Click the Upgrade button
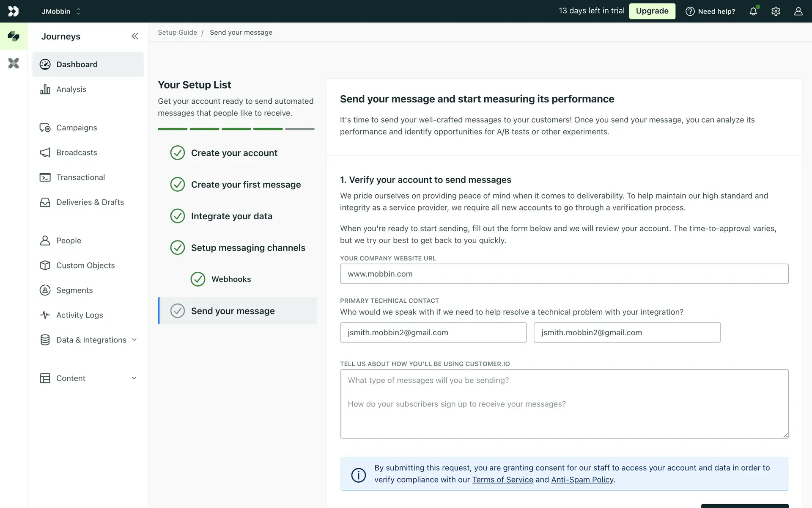Image resolution: width=812 pixels, height=508 pixels. (652, 11)
